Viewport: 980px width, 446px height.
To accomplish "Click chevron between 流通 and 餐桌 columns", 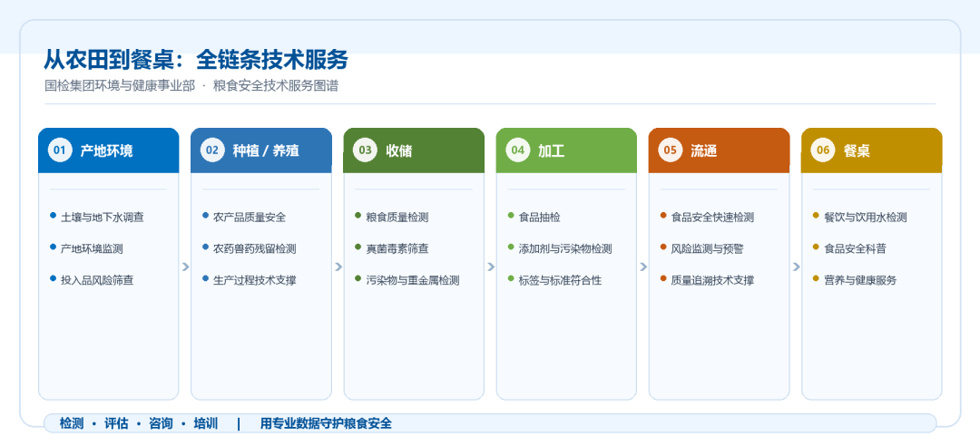I will (796, 267).
